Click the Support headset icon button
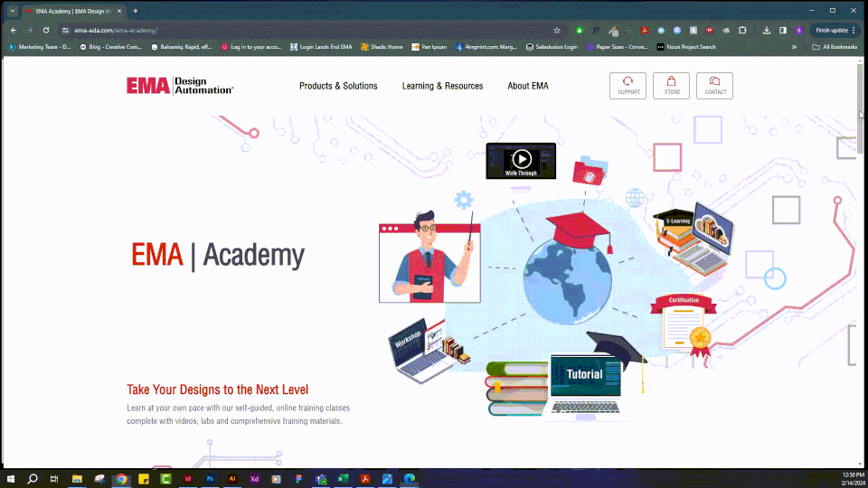This screenshot has width=868, height=488. [627, 86]
